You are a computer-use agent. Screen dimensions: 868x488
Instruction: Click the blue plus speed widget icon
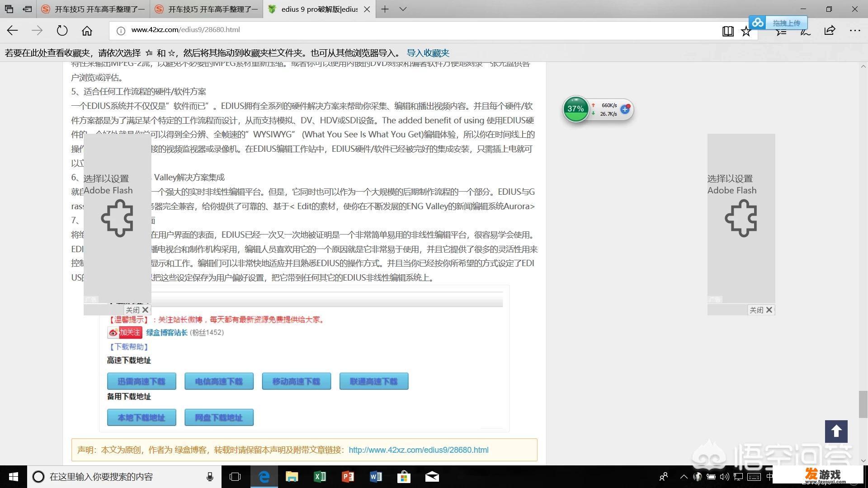click(625, 109)
